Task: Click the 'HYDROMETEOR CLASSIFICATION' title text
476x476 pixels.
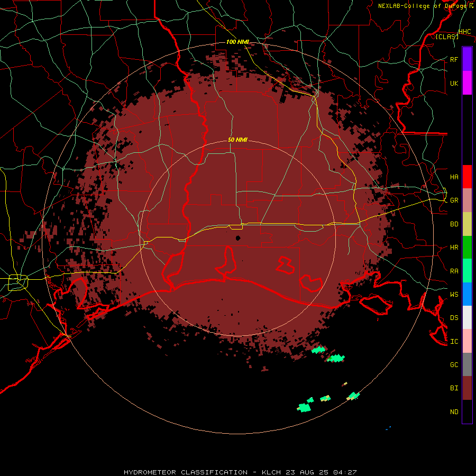Action: pos(186,472)
